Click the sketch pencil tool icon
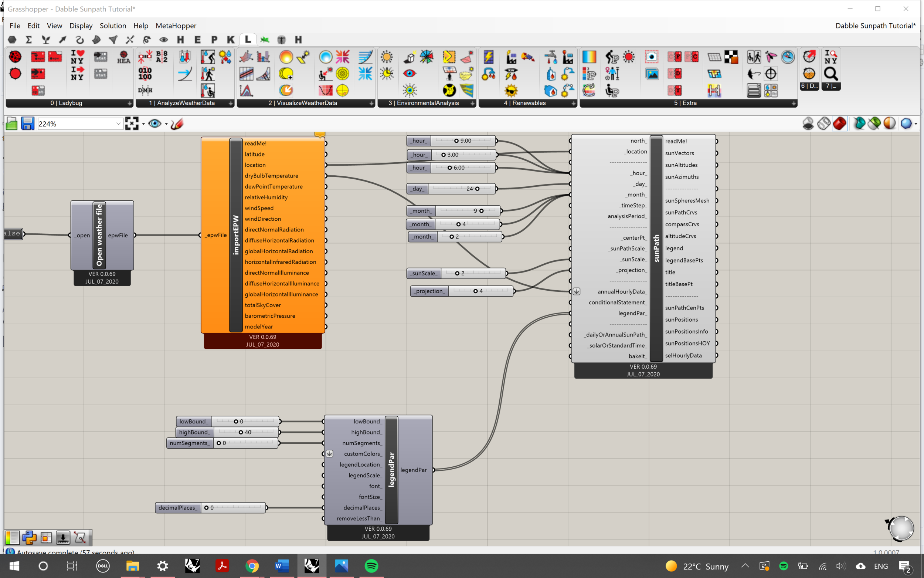Image resolution: width=924 pixels, height=578 pixels. 177,124
